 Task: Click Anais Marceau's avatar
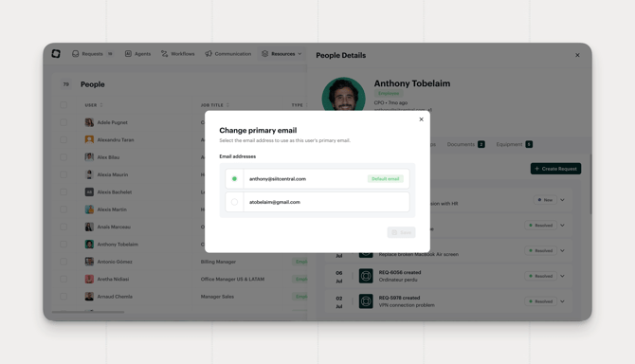(x=89, y=227)
